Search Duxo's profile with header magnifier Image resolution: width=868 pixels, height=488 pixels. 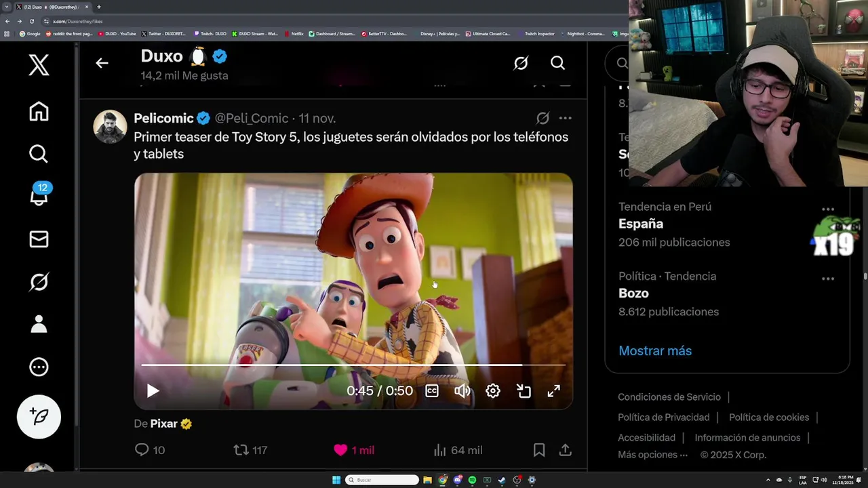pyautogui.click(x=557, y=63)
